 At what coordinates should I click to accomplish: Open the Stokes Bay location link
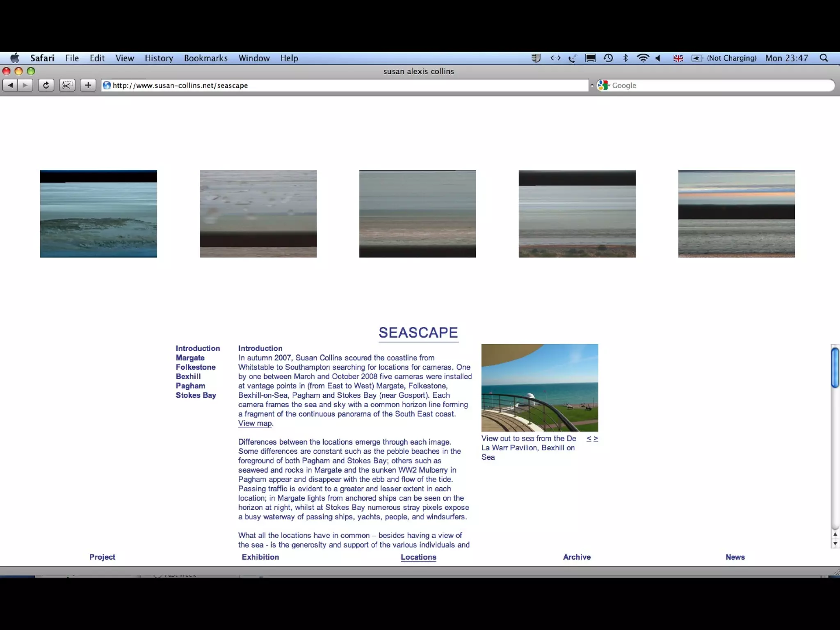(x=196, y=395)
